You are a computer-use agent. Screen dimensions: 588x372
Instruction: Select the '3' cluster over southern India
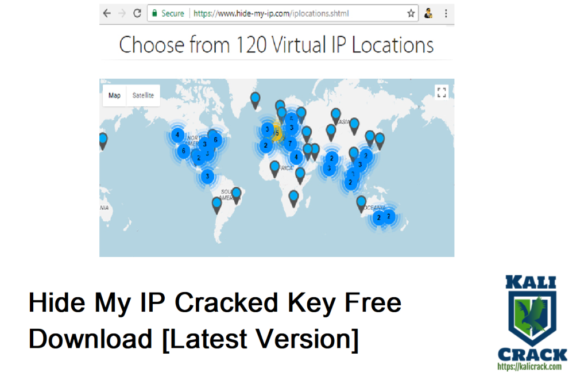[329, 168]
